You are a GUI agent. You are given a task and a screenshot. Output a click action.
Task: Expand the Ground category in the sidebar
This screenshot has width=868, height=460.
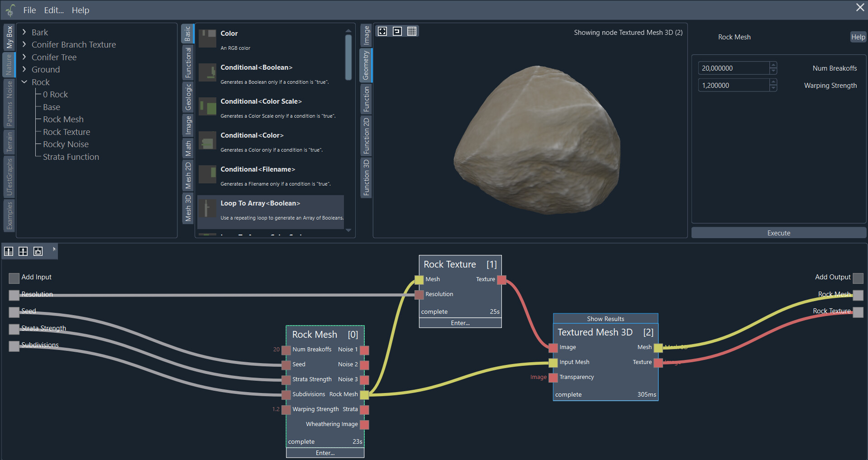[x=24, y=69]
